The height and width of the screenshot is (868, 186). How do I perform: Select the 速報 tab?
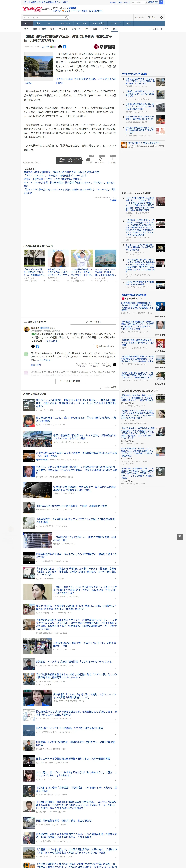(x=38, y=24)
